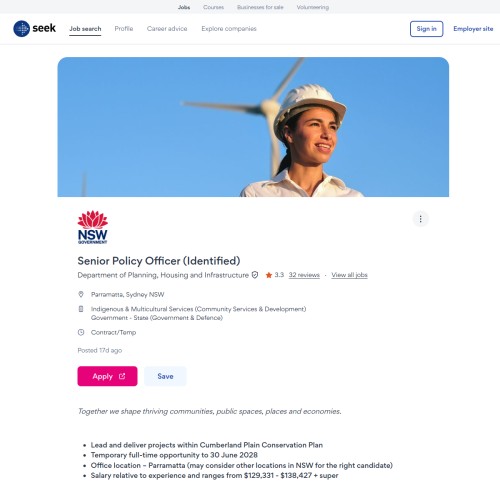Select Explore companies in navigation
Viewport: 500px width, 500px height.
coord(229,29)
